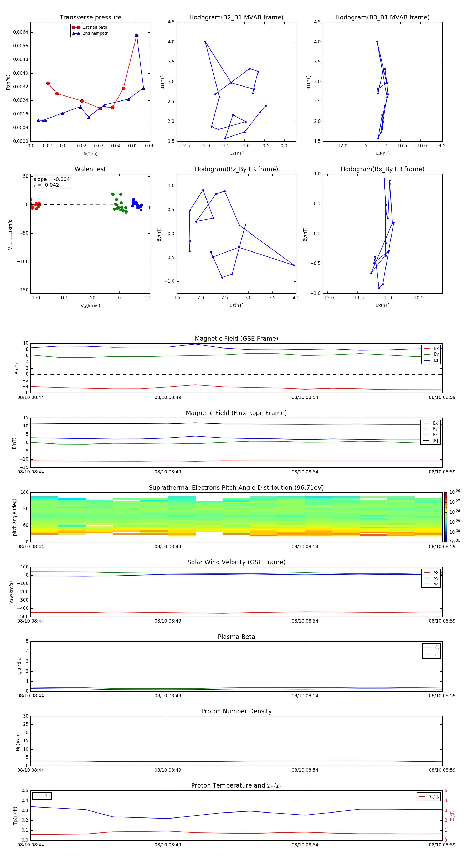The height and width of the screenshot is (868, 473).
Task: Click the Bx entry in GSE magnetic field legend
Action: 431,349
